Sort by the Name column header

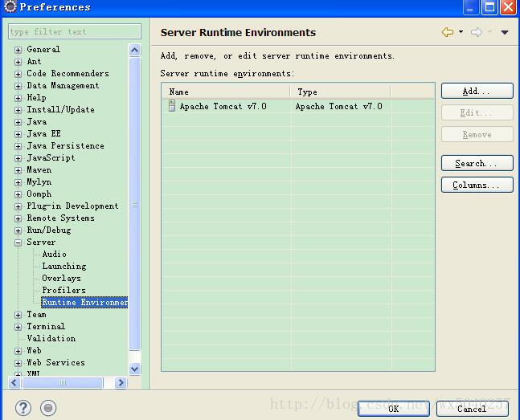(226, 92)
